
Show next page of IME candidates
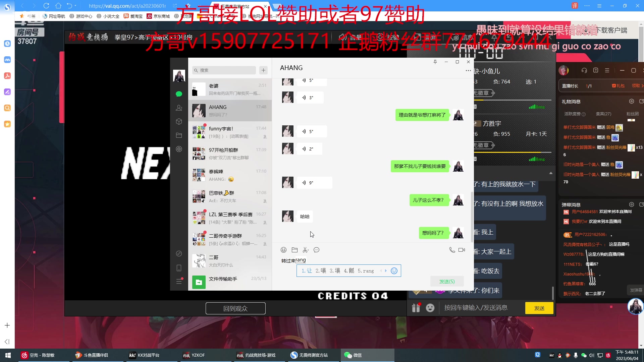coord(386,270)
